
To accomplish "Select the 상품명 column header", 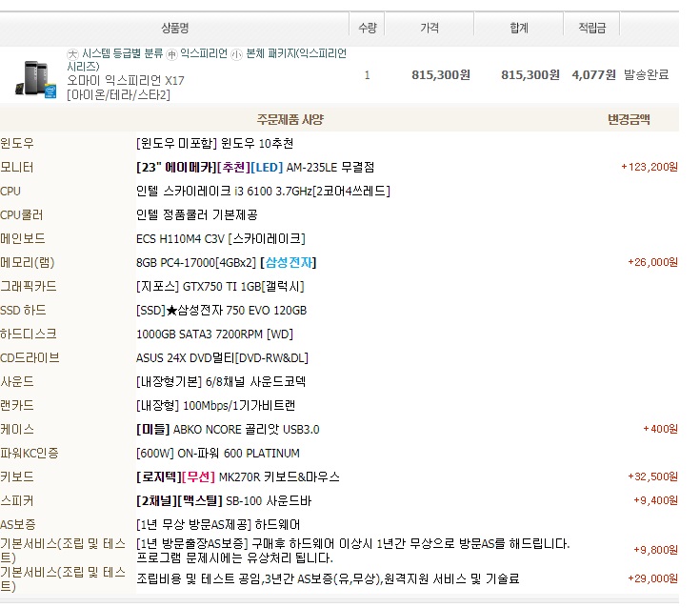I will [x=175, y=29].
